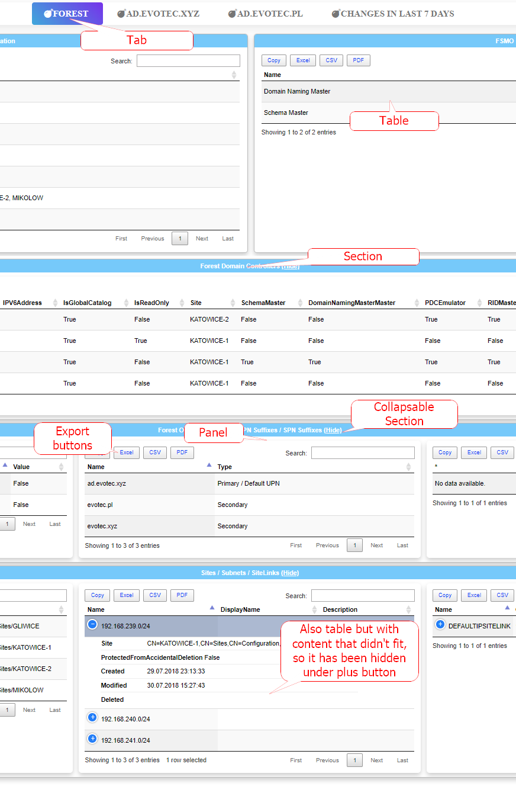Export the subnets table to PDF
516x812 pixels.
[x=182, y=595]
